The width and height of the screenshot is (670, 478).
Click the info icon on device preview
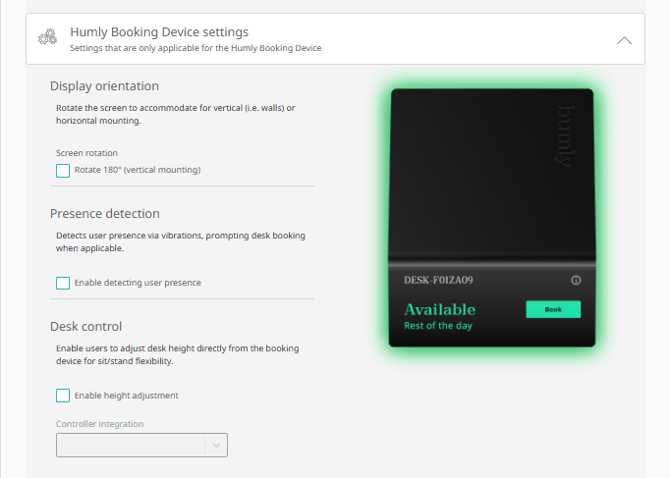tap(576, 281)
